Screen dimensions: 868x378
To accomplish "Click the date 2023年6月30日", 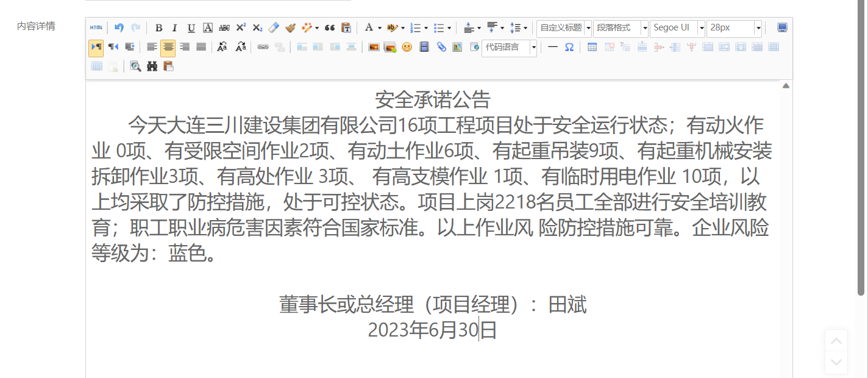I will (x=433, y=330).
